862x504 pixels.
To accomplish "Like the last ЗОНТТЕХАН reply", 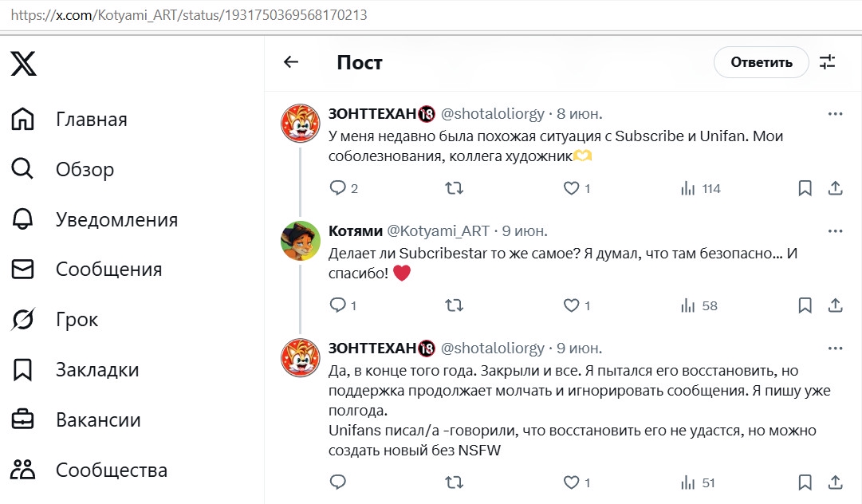I will point(571,482).
